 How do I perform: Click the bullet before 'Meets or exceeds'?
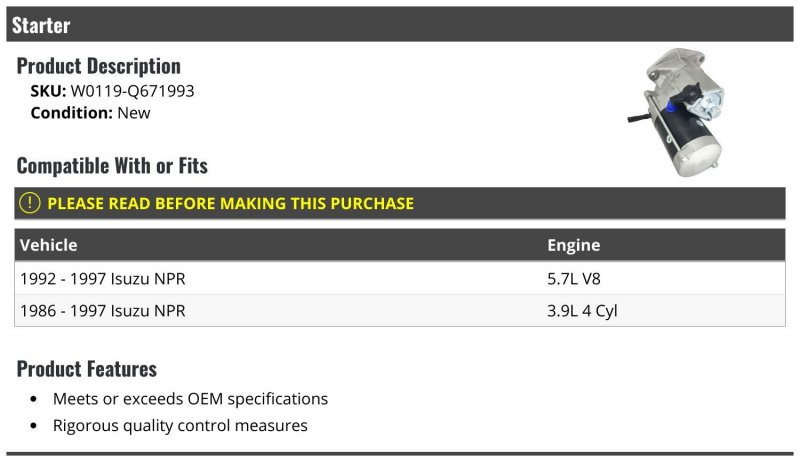[34, 399]
